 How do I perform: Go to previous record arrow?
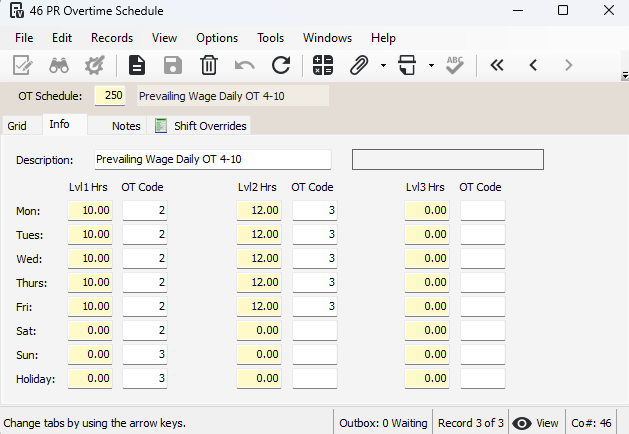[533, 65]
